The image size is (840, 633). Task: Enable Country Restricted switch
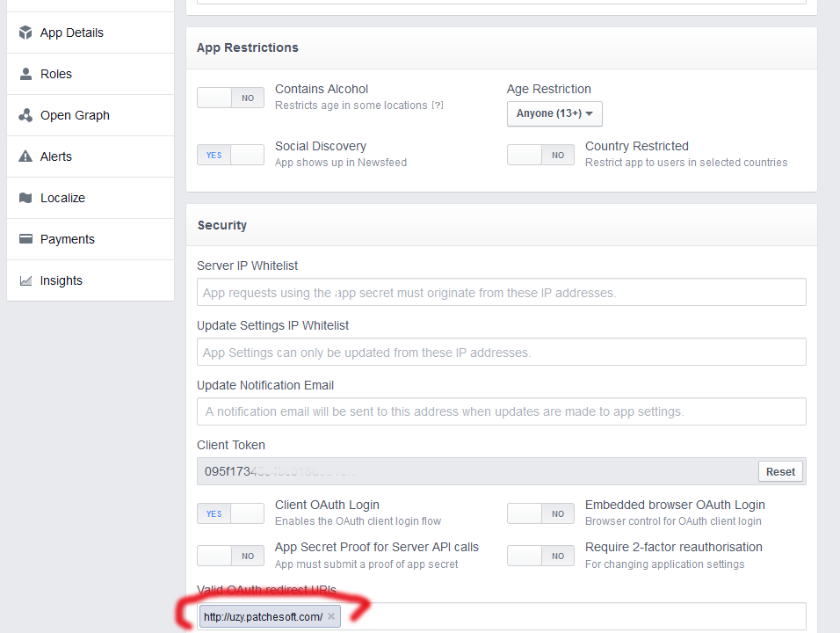click(540, 155)
